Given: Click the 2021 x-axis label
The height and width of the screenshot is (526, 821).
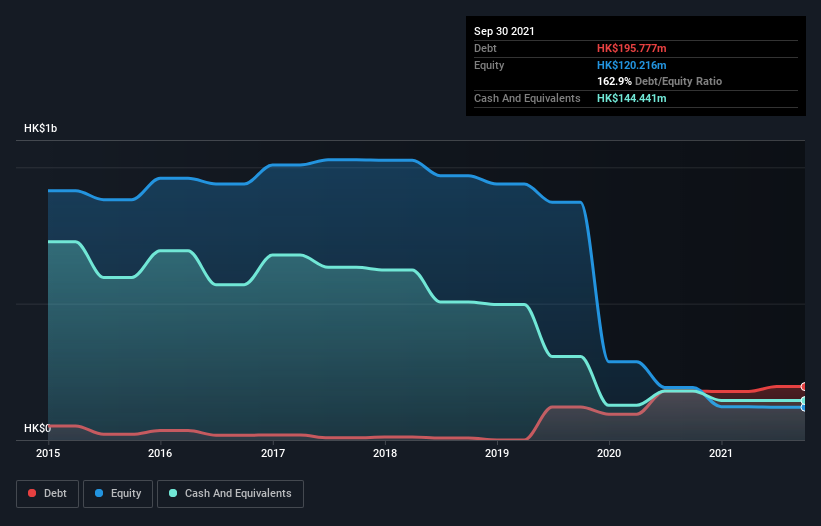Looking at the screenshot, I should [721, 453].
